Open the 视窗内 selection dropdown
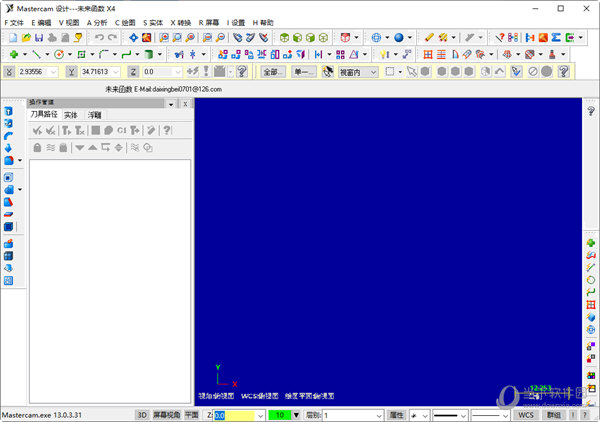The width and height of the screenshot is (600, 422). (358, 72)
